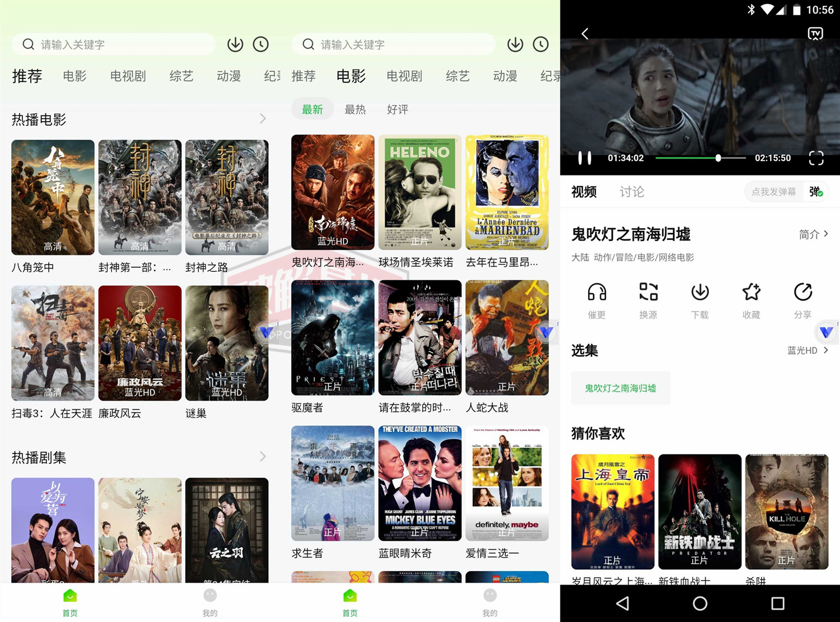Open 云之羽 drama poster
Image resolution: width=840 pixels, height=622 pixels.
[x=227, y=530]
